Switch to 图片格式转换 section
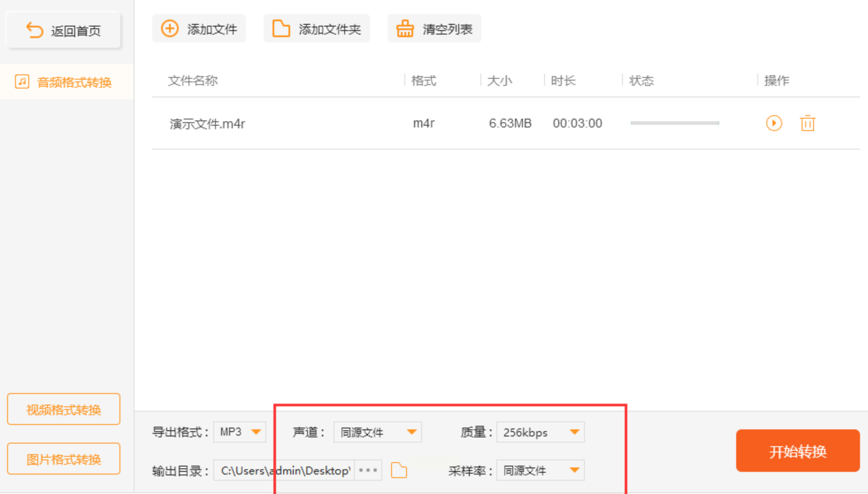 click(x=64, y=459)
